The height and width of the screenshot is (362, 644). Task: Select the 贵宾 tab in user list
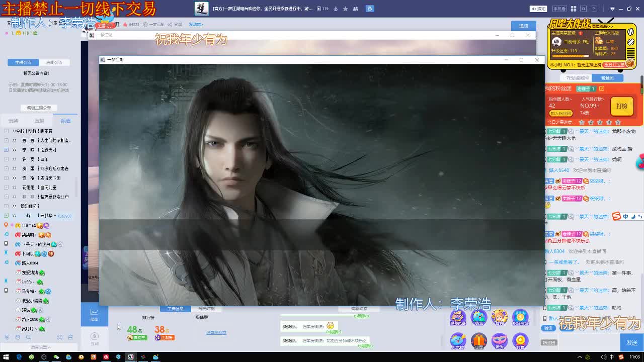point(14,121)
